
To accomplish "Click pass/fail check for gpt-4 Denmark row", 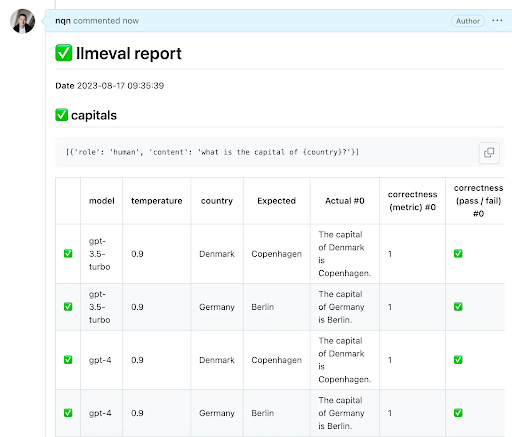I will point(458,360).
